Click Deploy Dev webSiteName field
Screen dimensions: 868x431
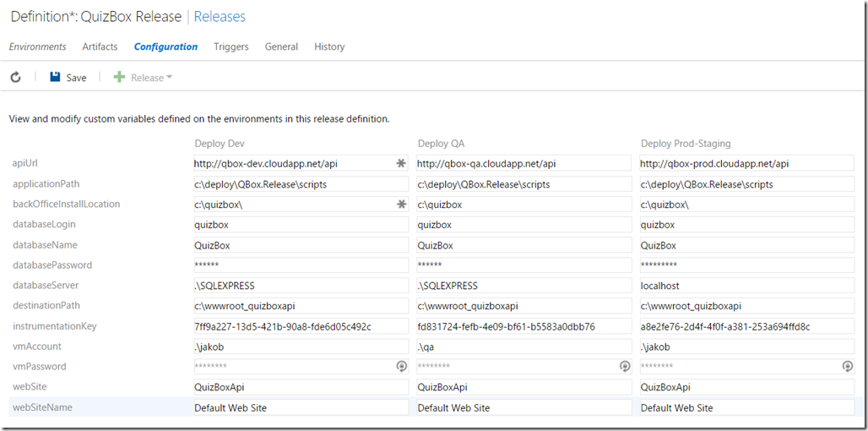click(x=301, y=407)
